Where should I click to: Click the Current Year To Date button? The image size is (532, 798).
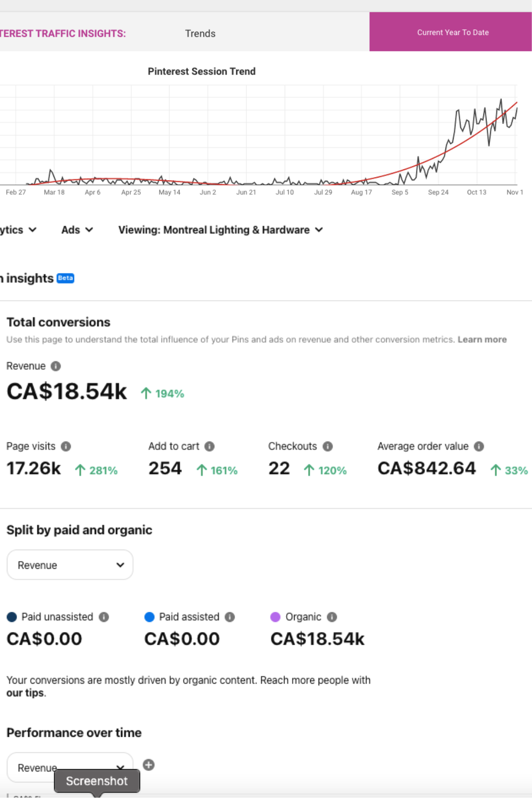(452, 32)
